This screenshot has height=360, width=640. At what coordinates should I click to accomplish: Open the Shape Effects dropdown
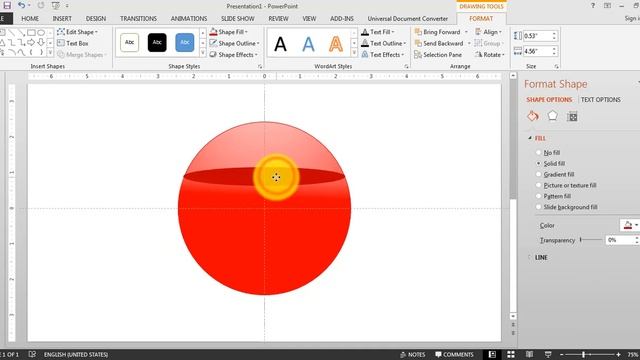tap(233, 55)
